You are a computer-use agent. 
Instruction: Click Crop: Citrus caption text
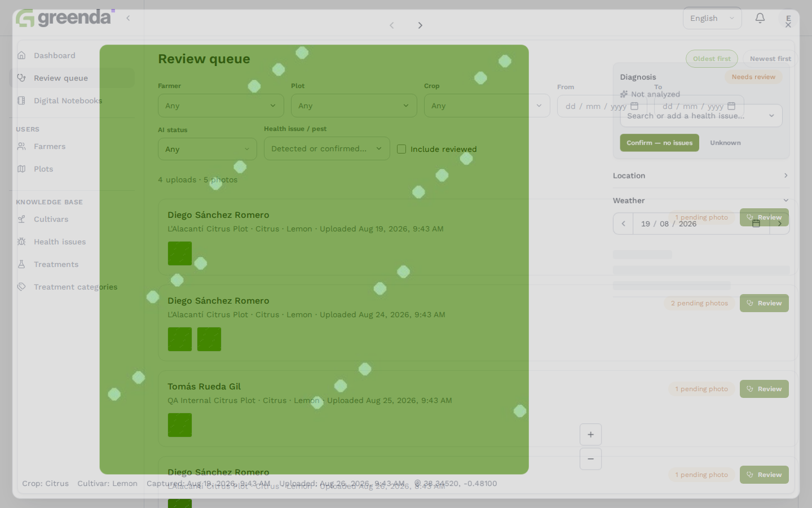point(45,483)
